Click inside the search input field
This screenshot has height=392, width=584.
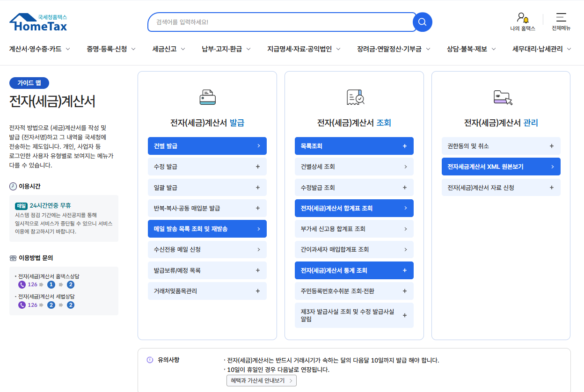pos(281,22)
